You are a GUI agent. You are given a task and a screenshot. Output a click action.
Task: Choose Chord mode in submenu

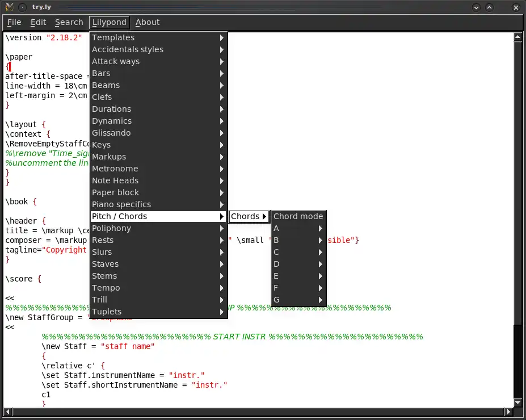[298, 216]
